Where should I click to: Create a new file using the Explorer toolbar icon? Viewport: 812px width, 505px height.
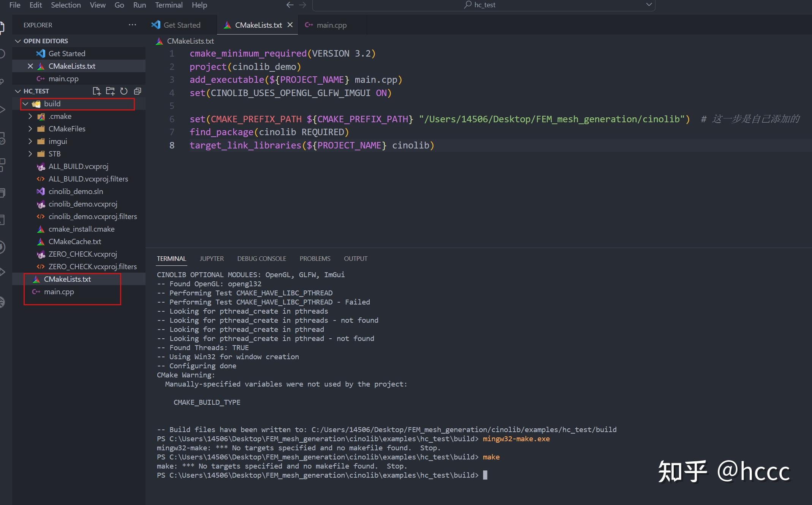[97, 91]
